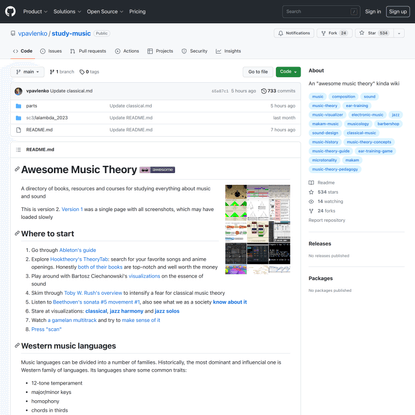The height and width of the screenshot is (415, 415).
Task: Open the visualizations link
Action: click(144, 276)
